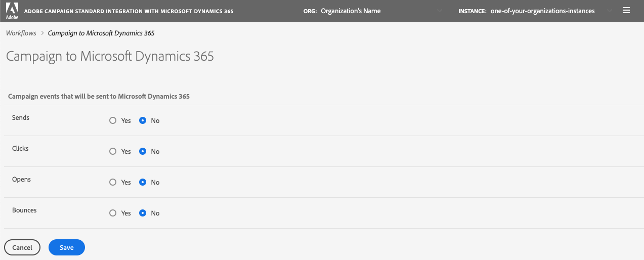This screenshot has height=260, width=644.
Task: Choose No for Opens events
Action: pyautogui.click(x=143, y=183)
